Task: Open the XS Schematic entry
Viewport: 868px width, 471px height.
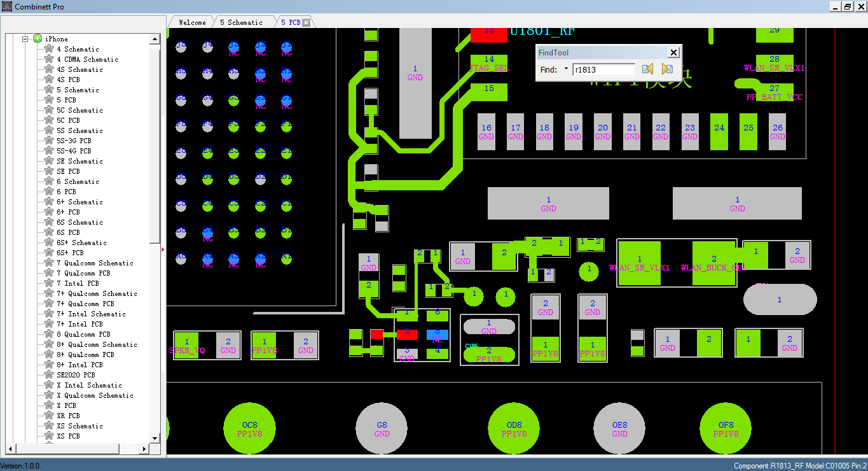Action: coord(79,426)
